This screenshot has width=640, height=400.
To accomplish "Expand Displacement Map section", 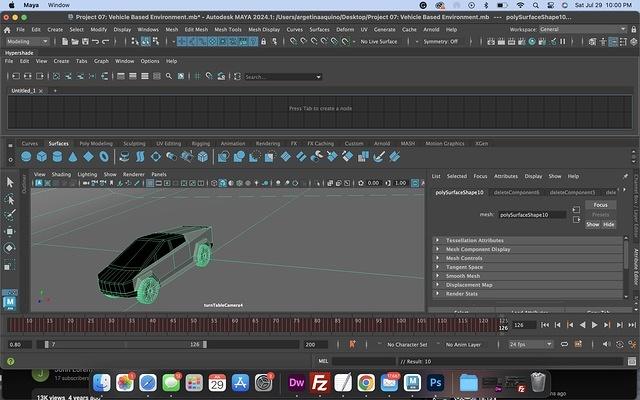I will tap(438, 284).
